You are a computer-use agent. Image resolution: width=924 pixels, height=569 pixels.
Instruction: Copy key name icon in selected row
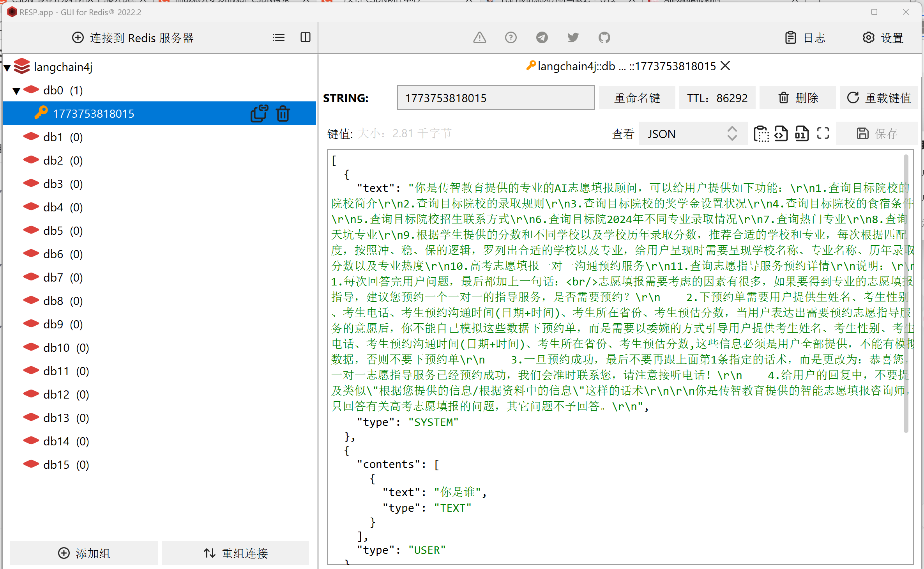(x=259, y=113)
